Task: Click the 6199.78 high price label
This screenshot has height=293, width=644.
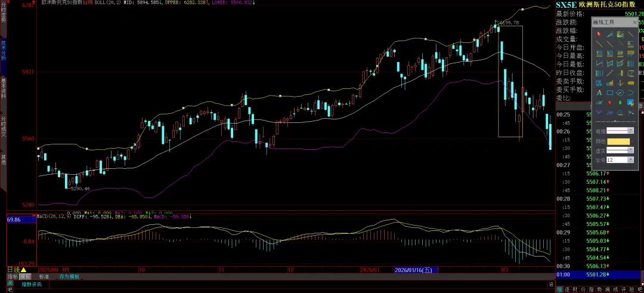Action: click(510, 23)
